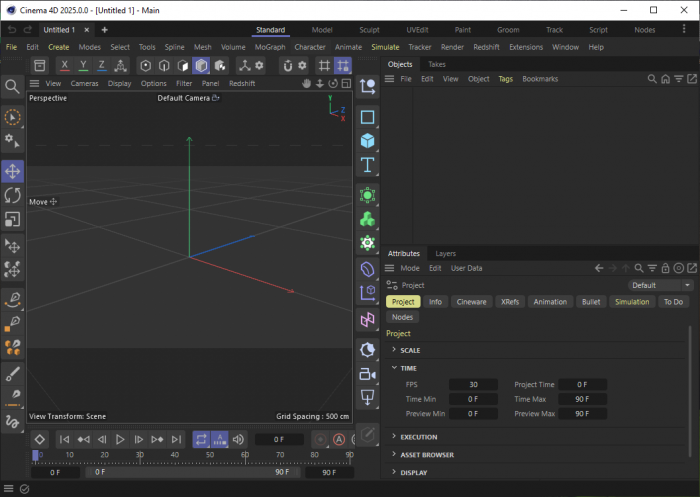Click the Text spline tool icon
The image size is (700, 497).
click(368, 165)
